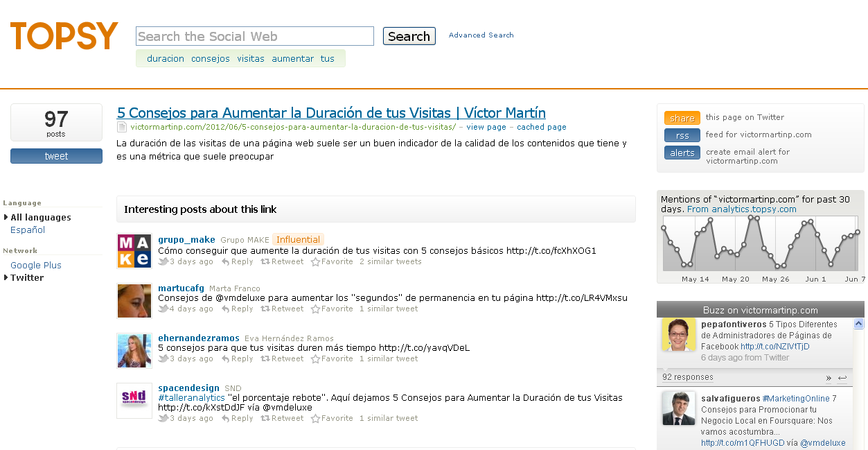Click the rss feed button
Screen dimensions: 868x450
point(682,135)
